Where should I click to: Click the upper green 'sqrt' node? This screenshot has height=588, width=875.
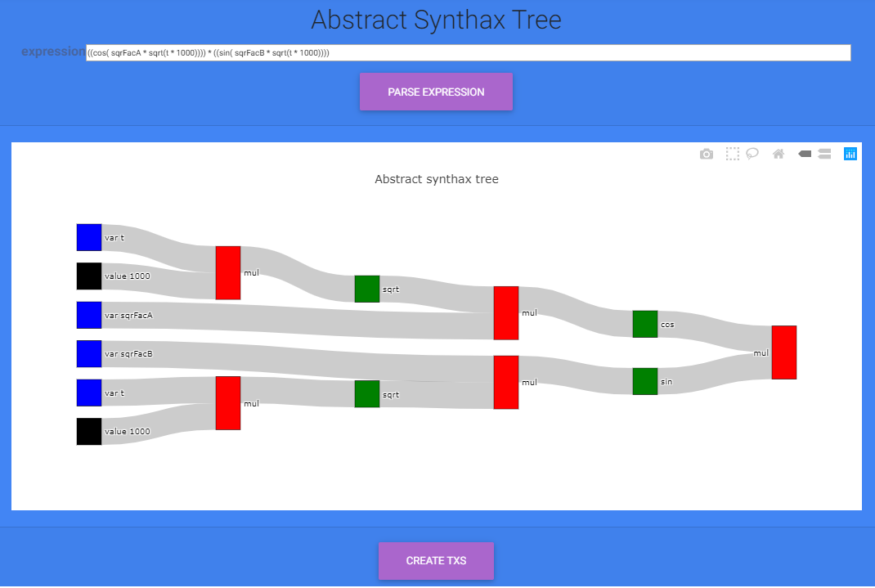click(367, 289)
